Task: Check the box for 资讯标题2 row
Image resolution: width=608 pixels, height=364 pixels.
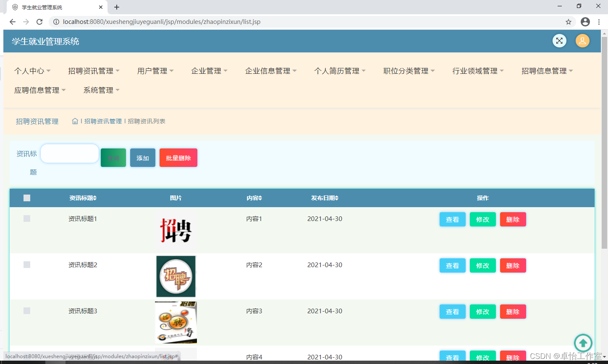Action: [x=27, y=265]
